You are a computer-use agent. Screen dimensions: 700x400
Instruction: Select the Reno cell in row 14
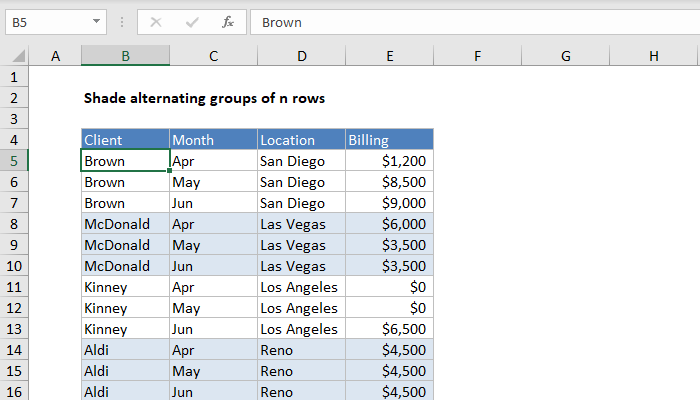301,350
